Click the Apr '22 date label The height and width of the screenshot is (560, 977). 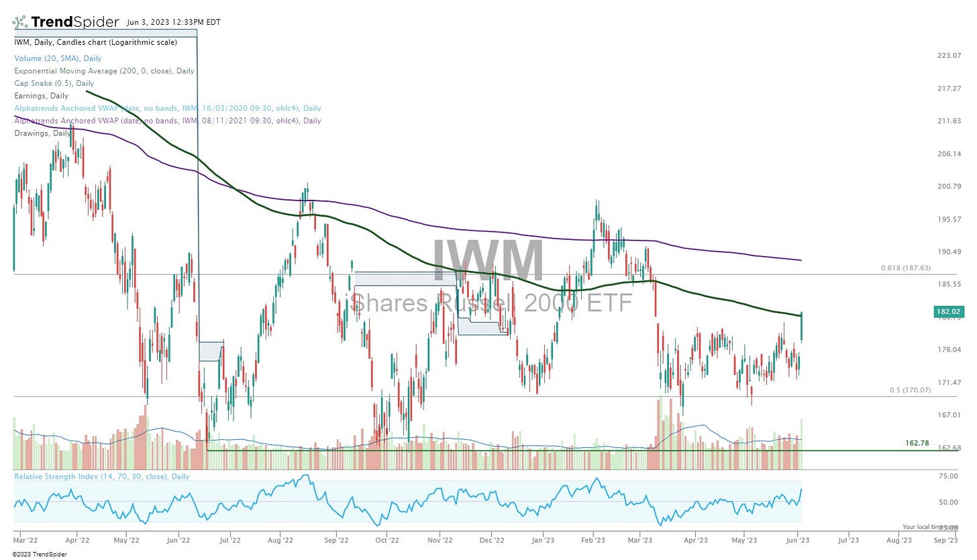click(x=78, y=539)
